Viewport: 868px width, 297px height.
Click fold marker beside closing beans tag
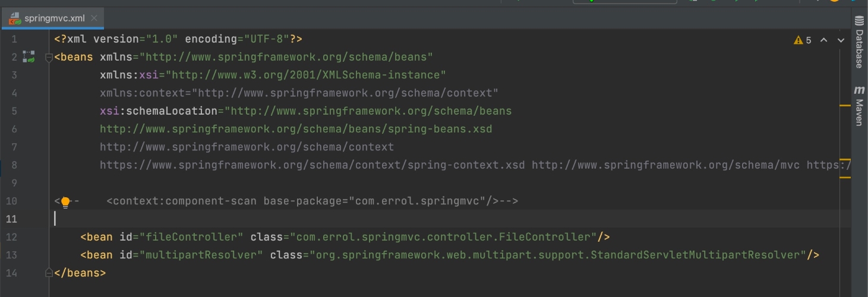[x=49, y=273]
